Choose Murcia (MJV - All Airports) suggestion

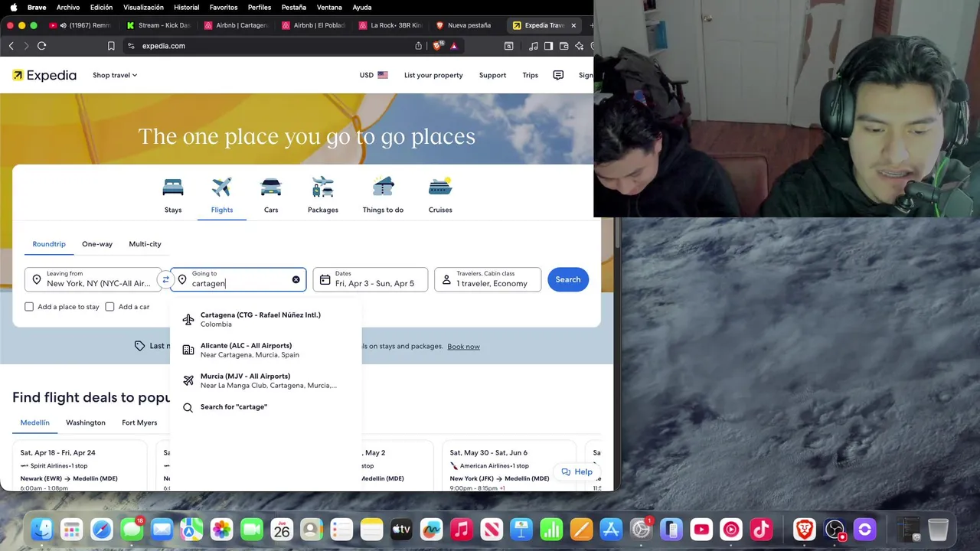(265, 380)
